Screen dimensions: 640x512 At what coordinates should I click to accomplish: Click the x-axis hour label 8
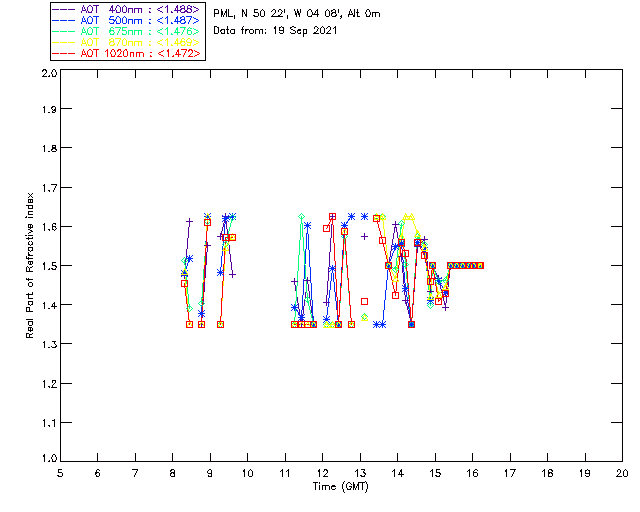(173, 473)
